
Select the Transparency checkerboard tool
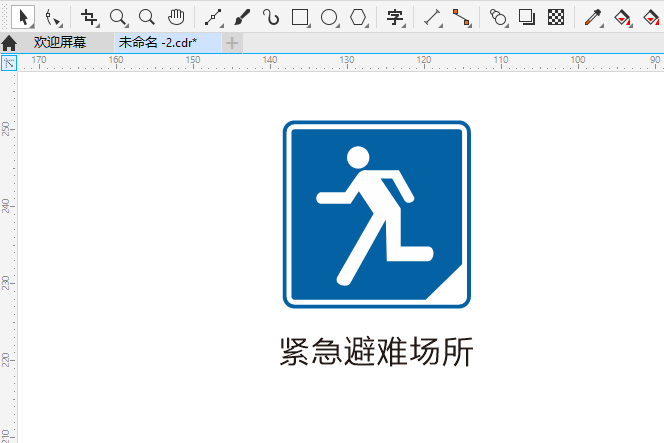(556, 17)
